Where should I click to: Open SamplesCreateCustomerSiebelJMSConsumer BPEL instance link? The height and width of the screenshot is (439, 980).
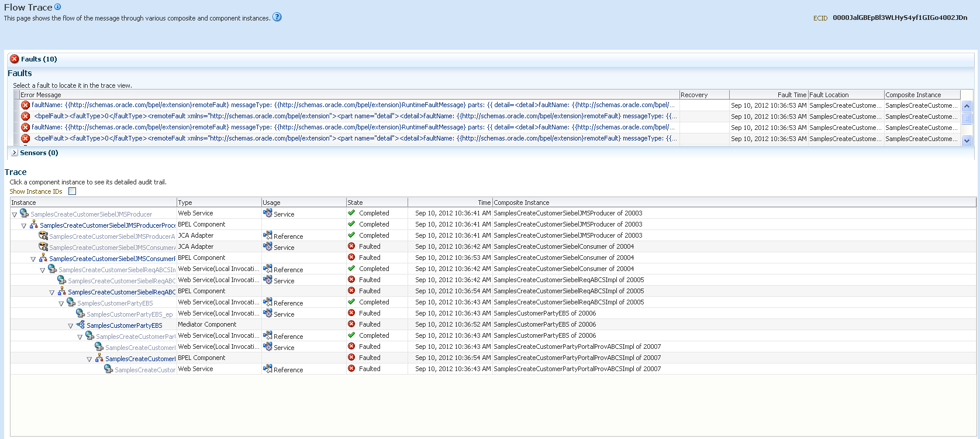pyautogui.click(x=112, y=259)
